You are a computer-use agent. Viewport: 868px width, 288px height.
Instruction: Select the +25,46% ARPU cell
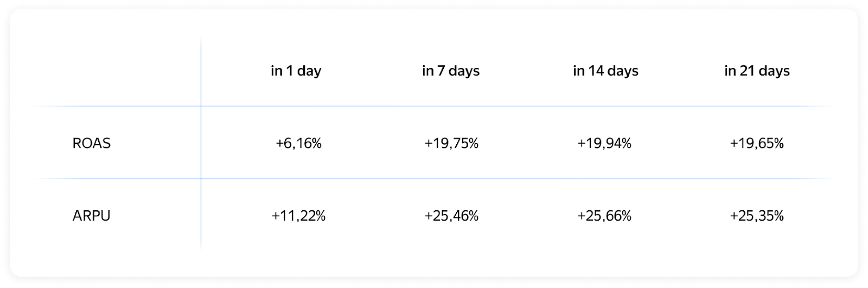pyautogui.click(x=451, y=216)
